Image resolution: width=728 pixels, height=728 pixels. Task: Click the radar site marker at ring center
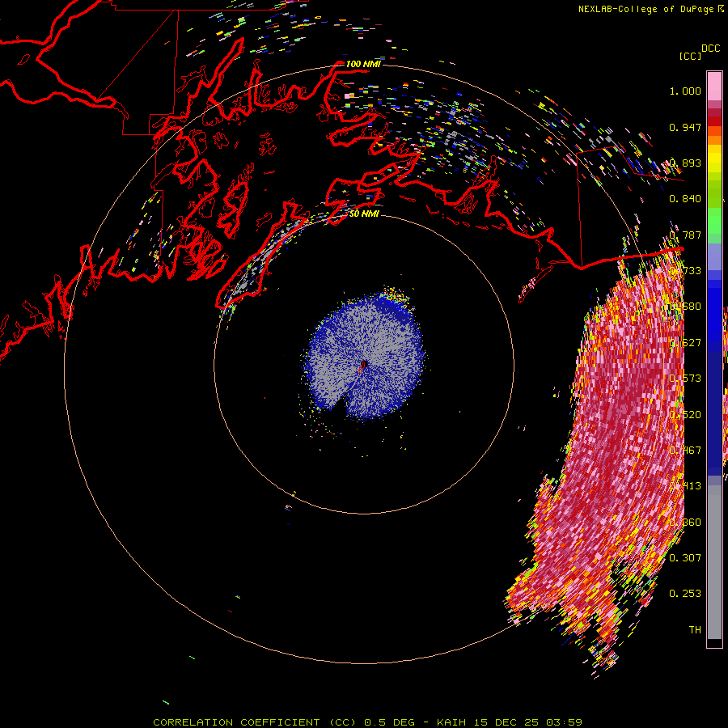363,365
